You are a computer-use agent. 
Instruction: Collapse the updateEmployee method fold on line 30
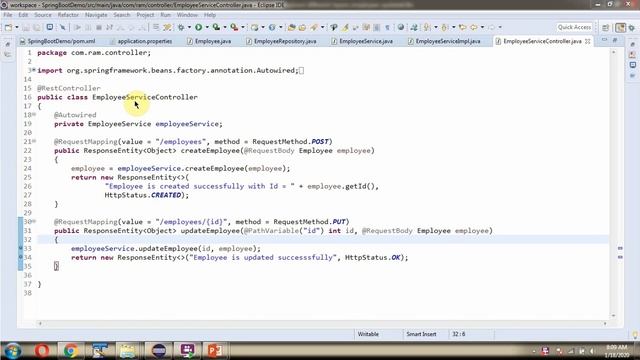pos(34,221)
